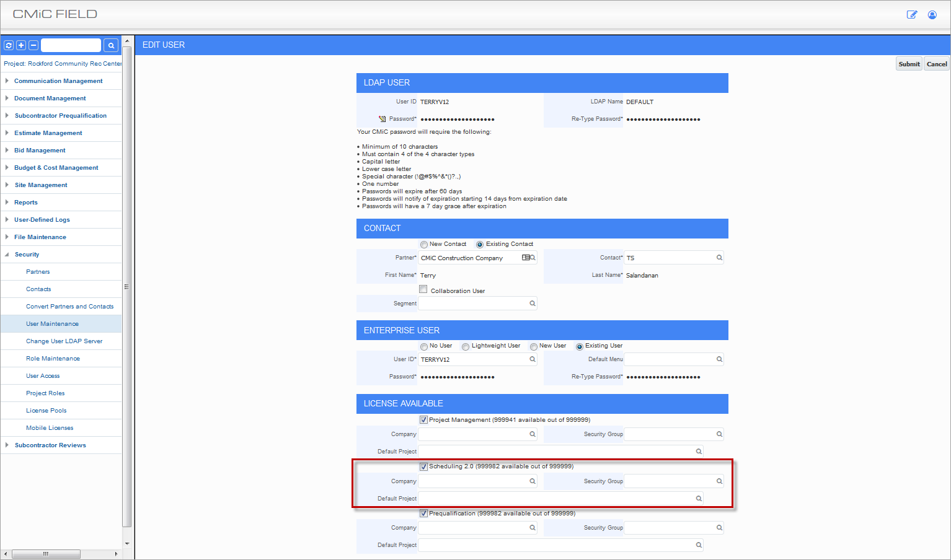Click the sidebar search magnifier button
Screen dimensions: 951x560
tap(111, 45)
